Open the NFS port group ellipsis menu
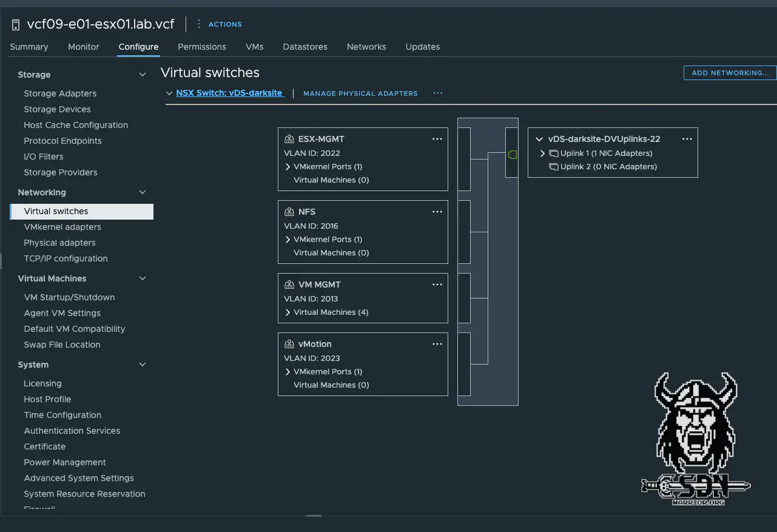Screen dimensions: 777x532 437,212
